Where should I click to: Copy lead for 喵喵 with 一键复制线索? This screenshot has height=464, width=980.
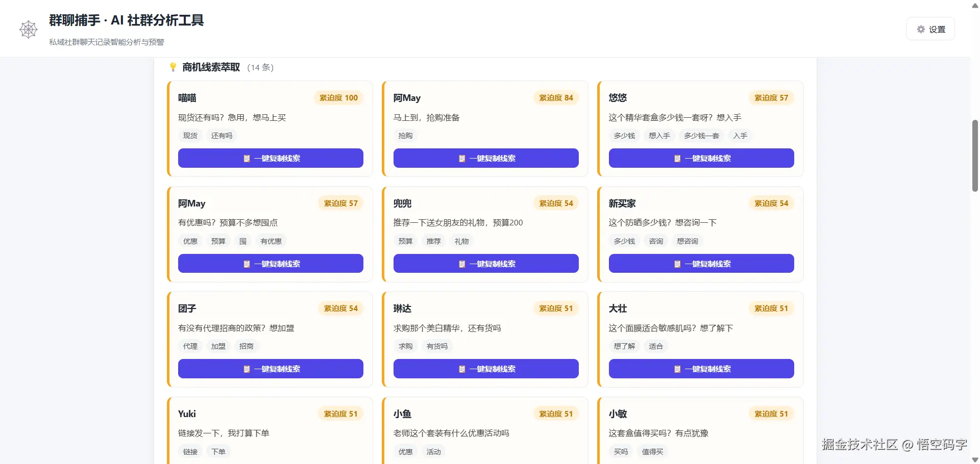pyautogui.click(x=271, y=158)
